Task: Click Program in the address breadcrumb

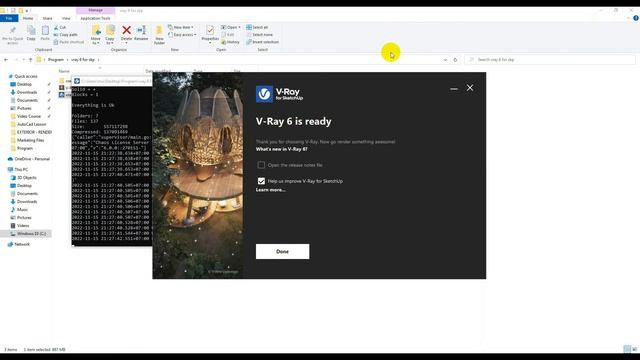Action: click(56, 60)
